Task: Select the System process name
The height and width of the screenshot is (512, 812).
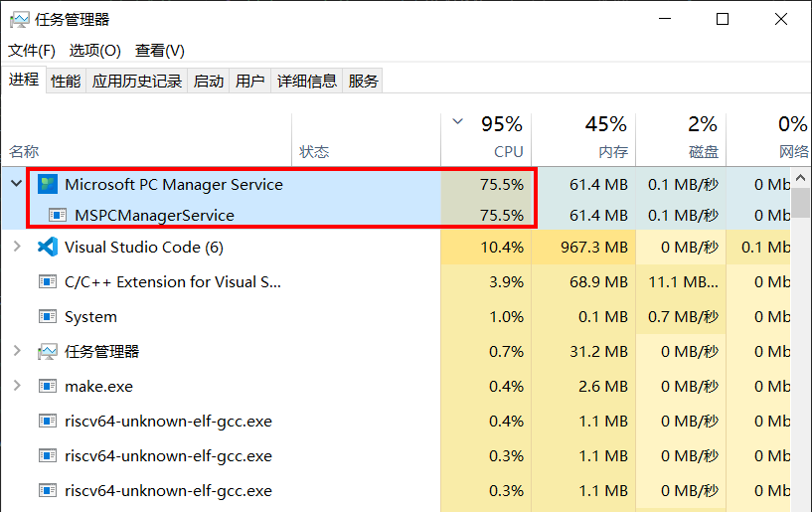Action: coord(90,316)
